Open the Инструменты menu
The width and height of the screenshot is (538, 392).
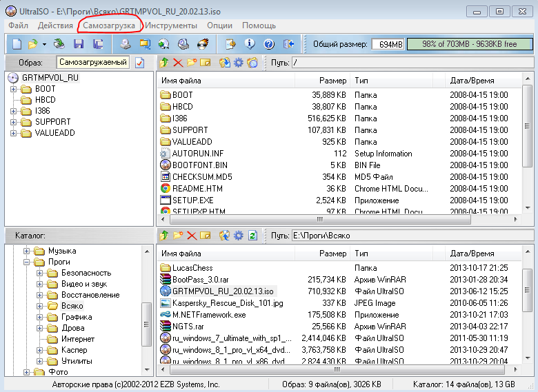(171, 25)
